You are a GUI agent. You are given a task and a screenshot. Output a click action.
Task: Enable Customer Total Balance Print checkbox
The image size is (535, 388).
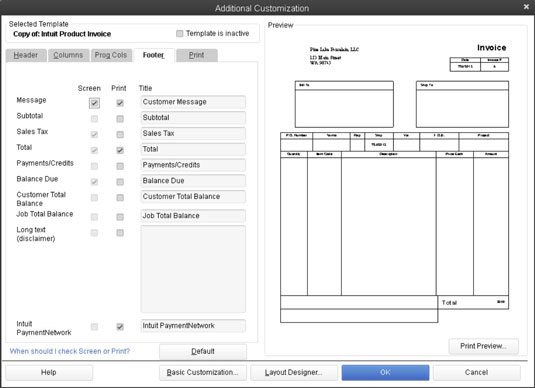[x=120, y=198]
